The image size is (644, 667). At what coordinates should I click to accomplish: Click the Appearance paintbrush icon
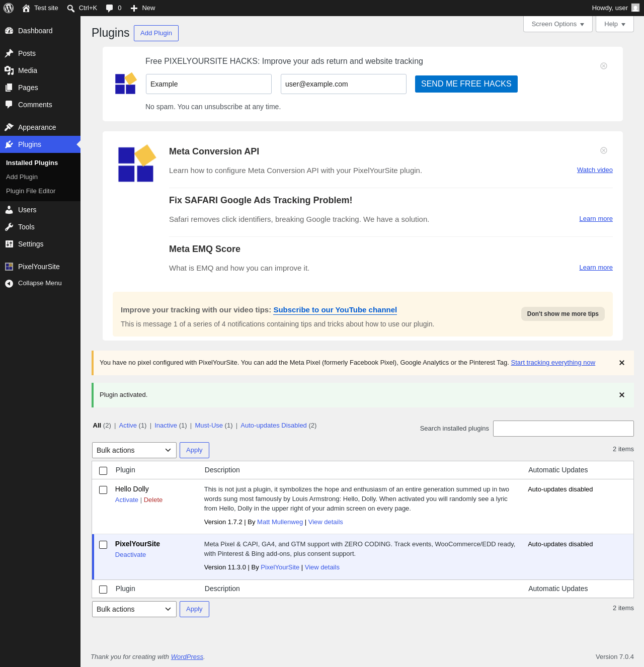tap(9, 127)
